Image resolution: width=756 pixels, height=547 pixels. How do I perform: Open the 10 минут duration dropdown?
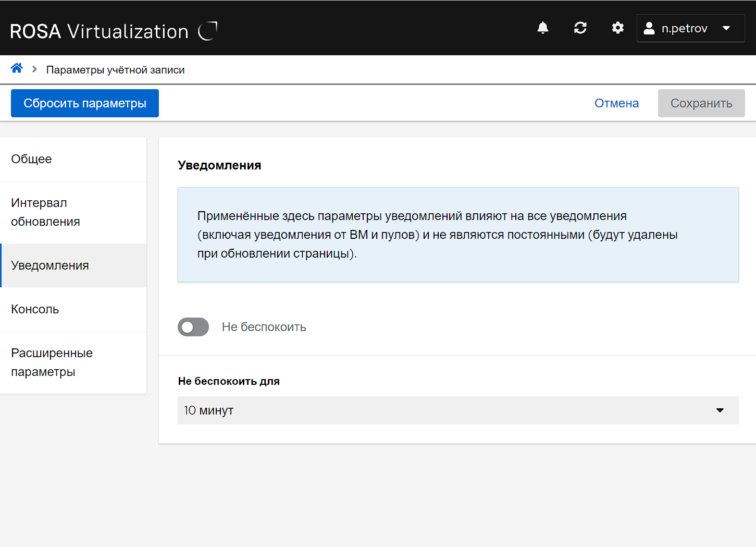pyautogui.click(x=457, y=410)
